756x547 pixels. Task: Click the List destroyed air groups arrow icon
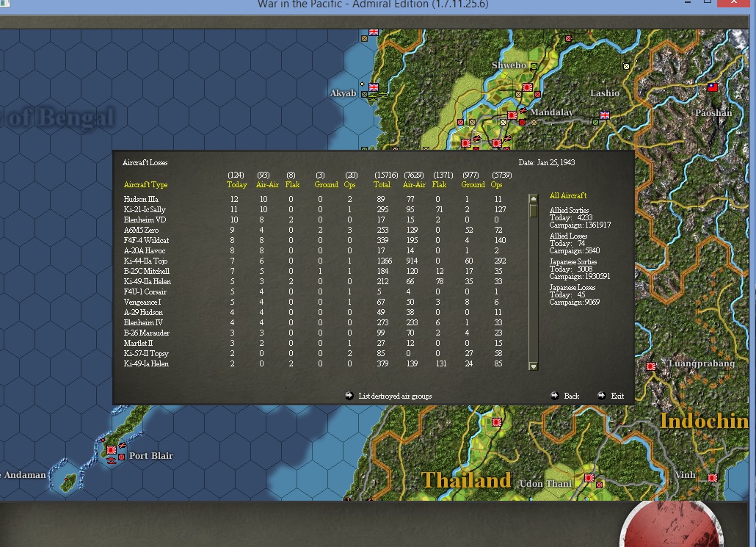349,396
